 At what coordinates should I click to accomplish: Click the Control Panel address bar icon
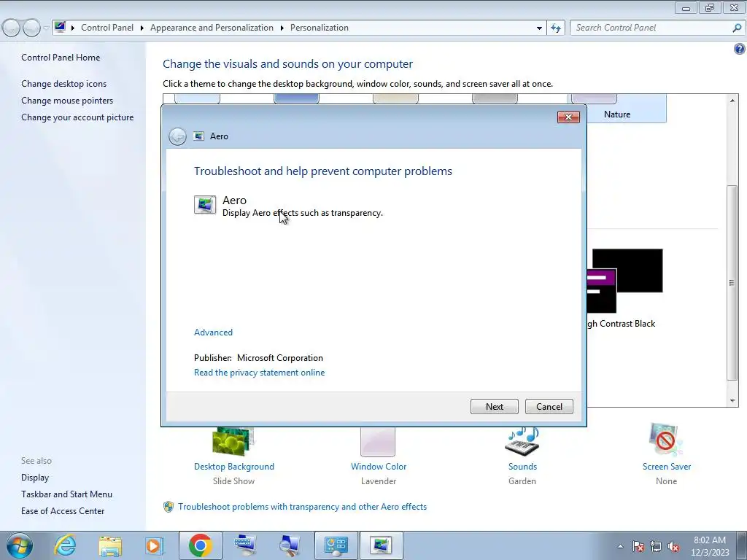[x=60, y=27]
